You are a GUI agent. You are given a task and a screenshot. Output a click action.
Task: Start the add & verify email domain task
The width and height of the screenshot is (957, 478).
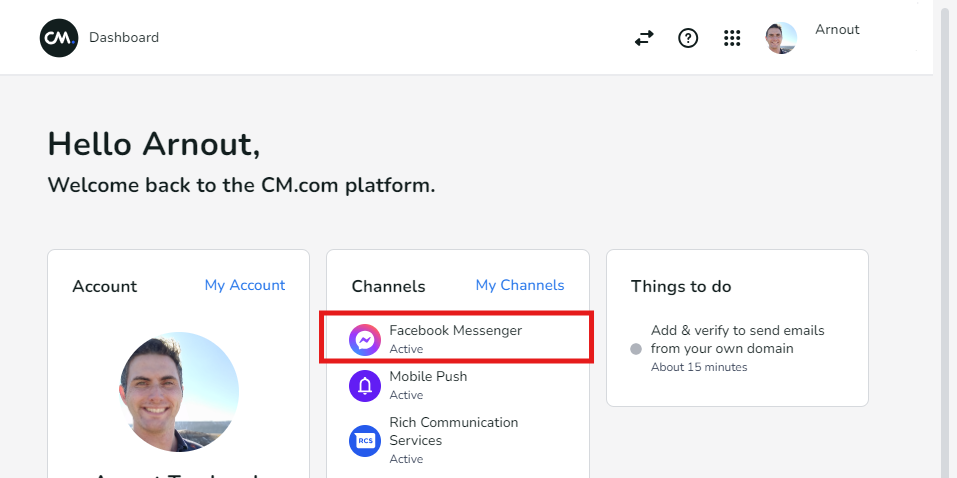(x=737, y=339)
